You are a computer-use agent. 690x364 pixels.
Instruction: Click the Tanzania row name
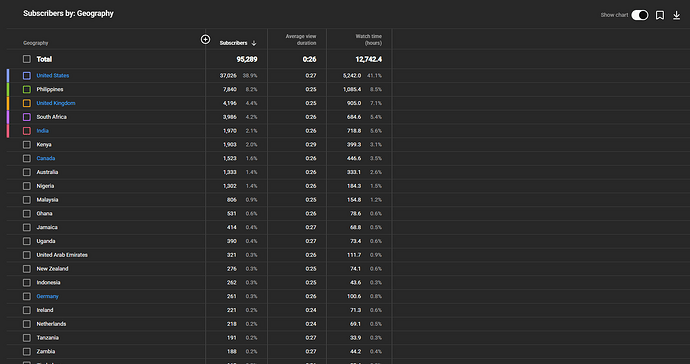[x=48, y=338]
